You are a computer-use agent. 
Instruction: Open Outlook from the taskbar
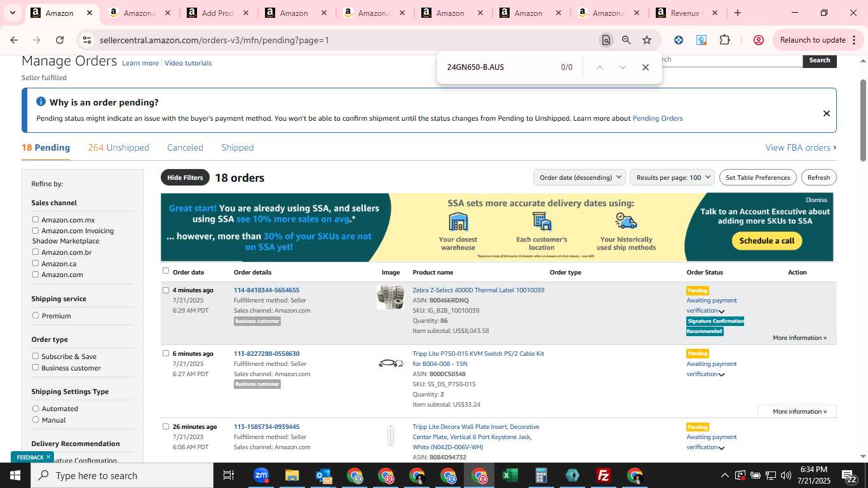point(323,475)
